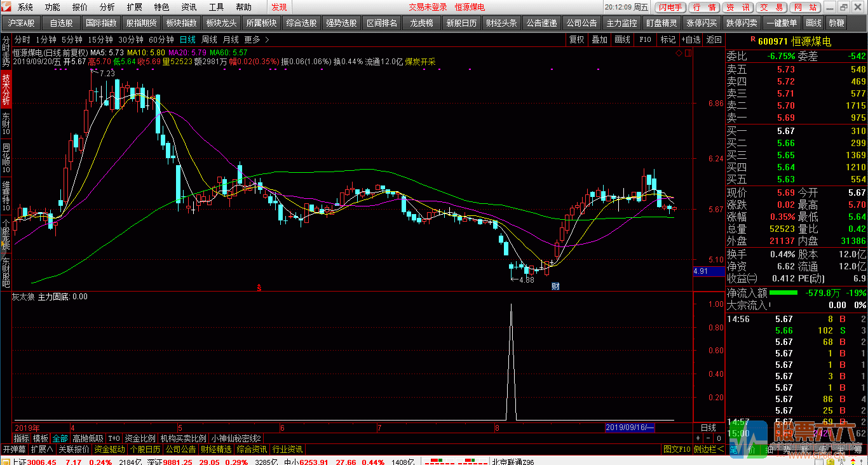Switch to 15分钟 period tab
The width and height of the screenshot is (868, 465).
[100, 39]
